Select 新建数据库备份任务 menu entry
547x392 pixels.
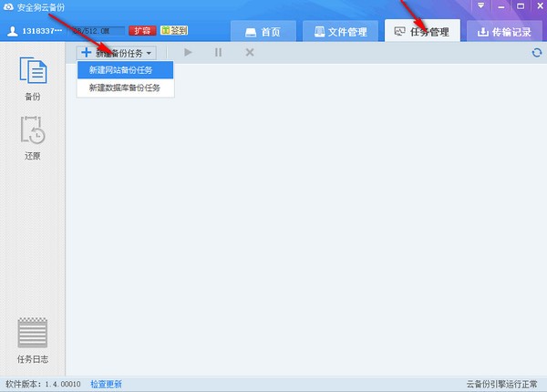[124, 88]
